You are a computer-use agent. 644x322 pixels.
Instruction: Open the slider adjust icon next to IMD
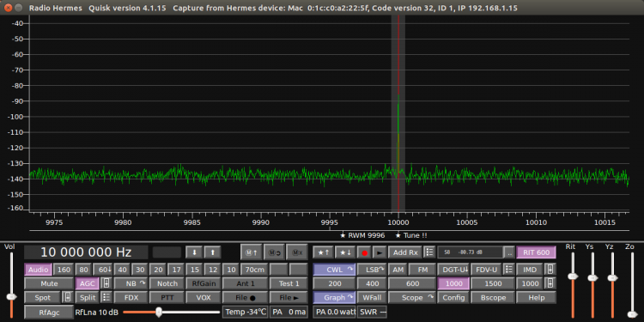(x=550, y=270)
